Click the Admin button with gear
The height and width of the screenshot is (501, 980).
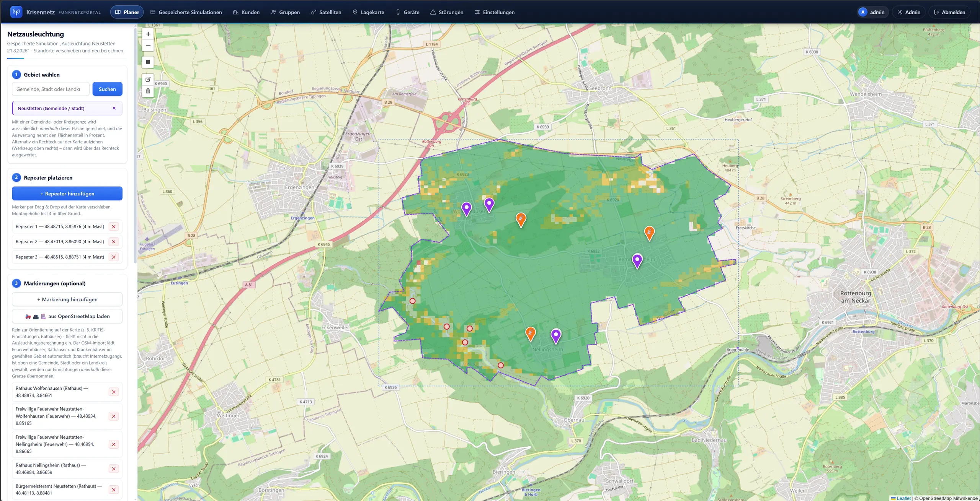click(x=909, y=12)
